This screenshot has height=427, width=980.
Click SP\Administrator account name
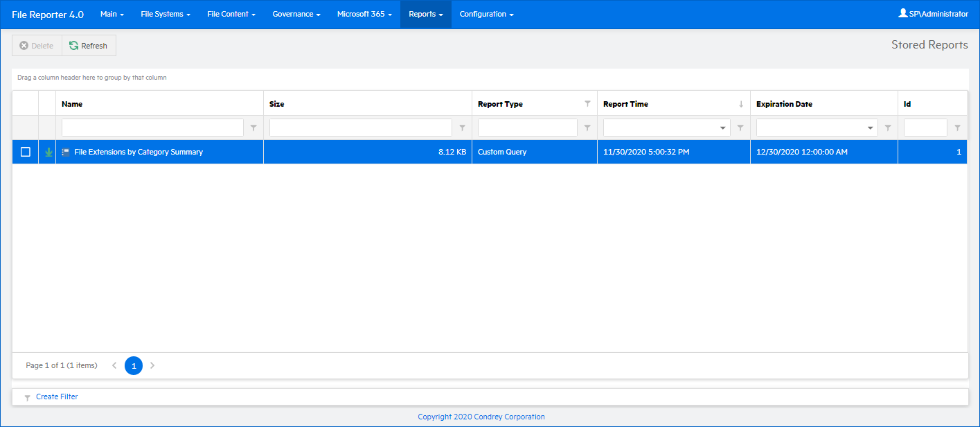pyautogui.click(x=938, y=14)
